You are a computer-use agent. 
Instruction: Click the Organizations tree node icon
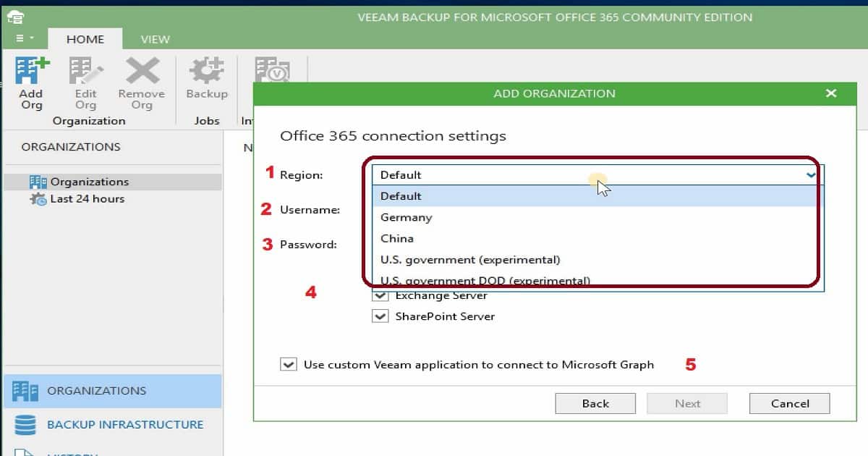pyautogui.click(x=38, y=182)
